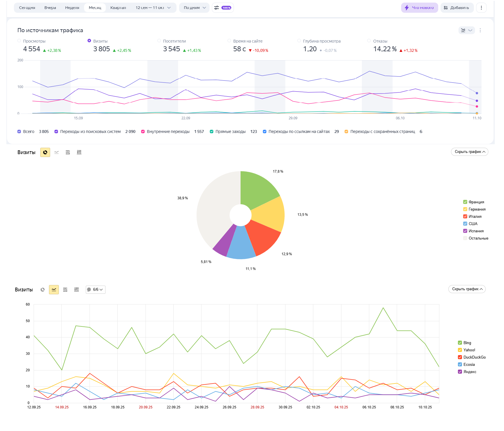Click the Добавить widget button
This screenshot has width=504, height=431.
[457, 8]
